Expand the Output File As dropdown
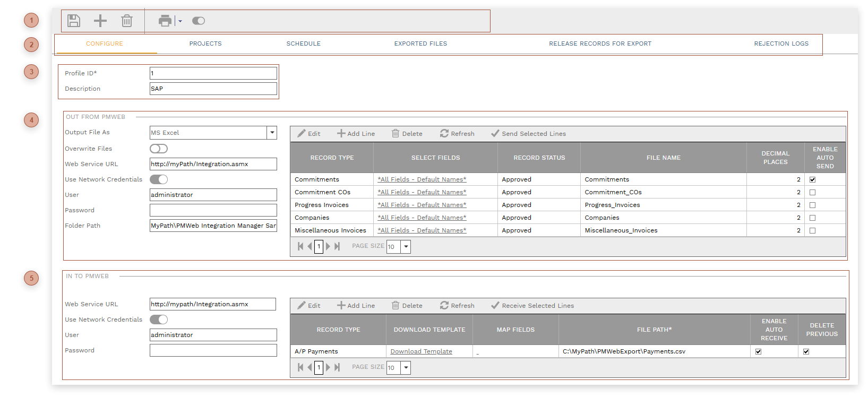Screen dimensions: 868x397 pyautogui.click(x=272, y=133)
